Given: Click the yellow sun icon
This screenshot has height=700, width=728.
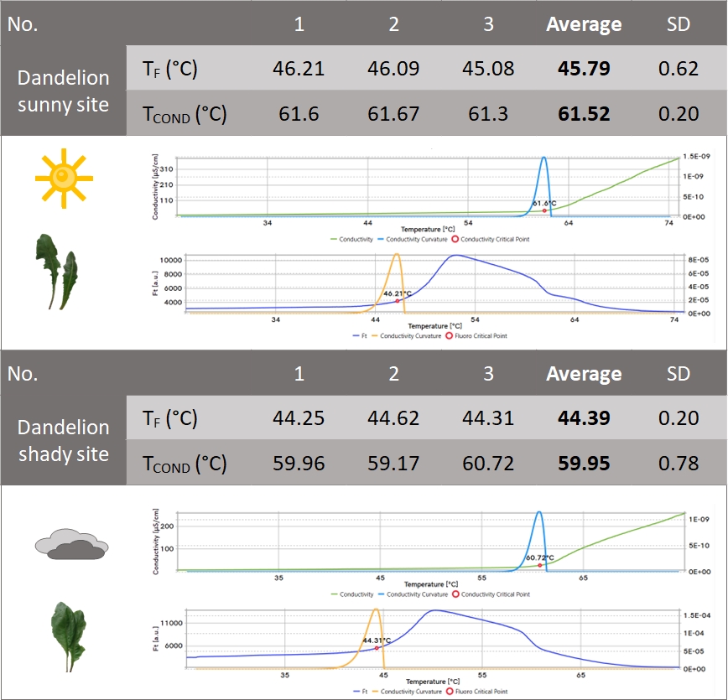Looking at the screenshot, I should pyautogui.click(x=64, y=178).
